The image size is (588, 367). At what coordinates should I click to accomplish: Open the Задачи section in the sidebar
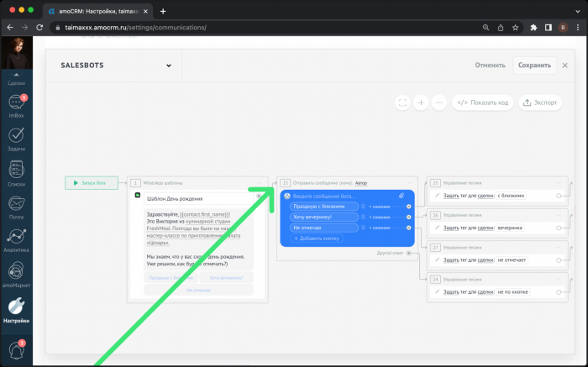[x=16, y=138]
